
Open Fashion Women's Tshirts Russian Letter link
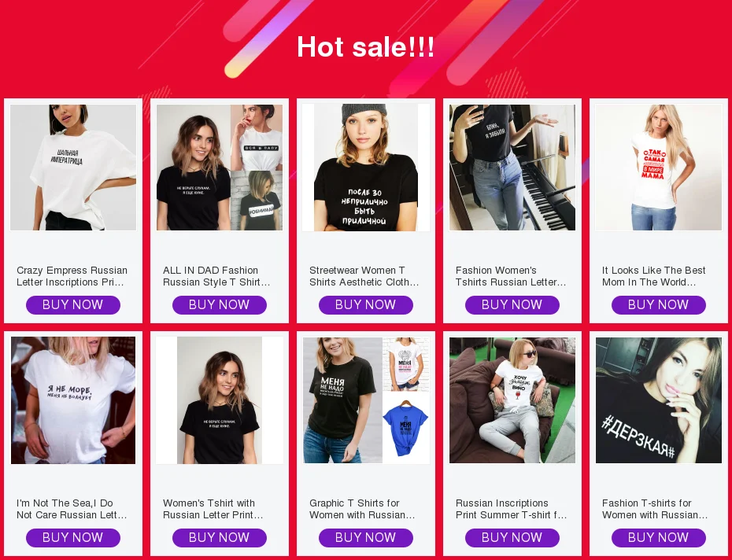[x=511, y=276]
